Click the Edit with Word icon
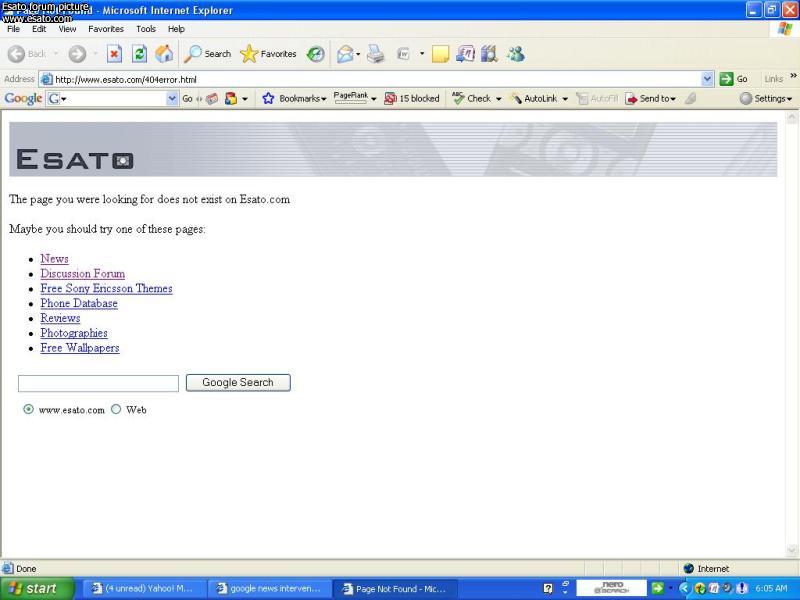The height and width of the screenshot is (600, 800). 403,54
